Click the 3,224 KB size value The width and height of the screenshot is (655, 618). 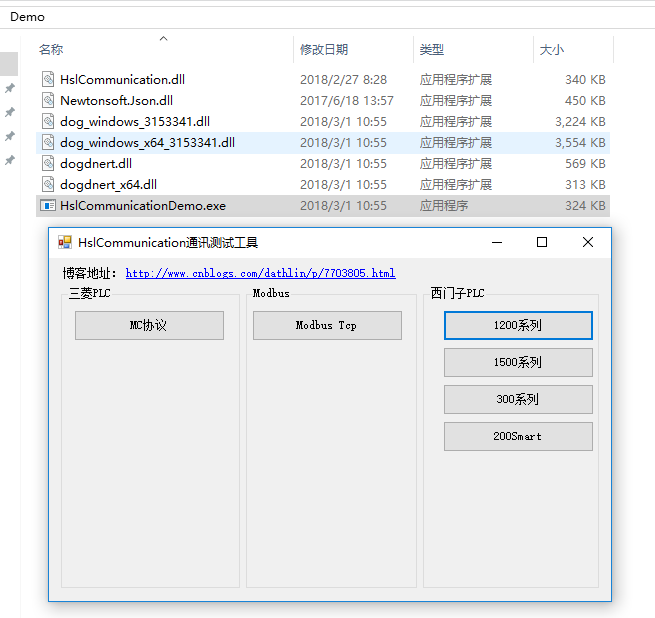pos(580,122)
